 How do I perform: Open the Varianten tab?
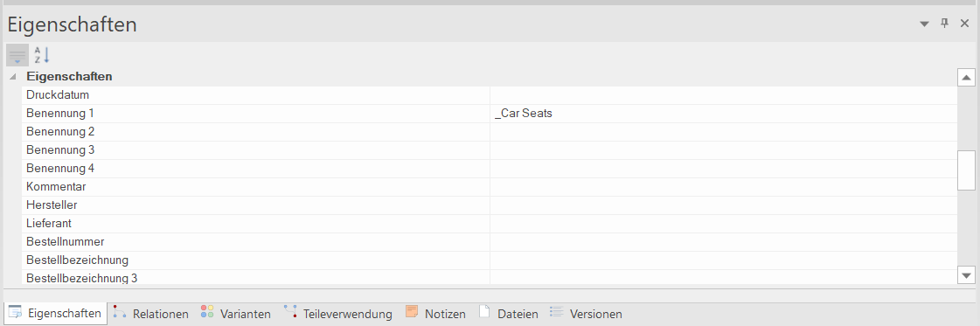point(236,314)
